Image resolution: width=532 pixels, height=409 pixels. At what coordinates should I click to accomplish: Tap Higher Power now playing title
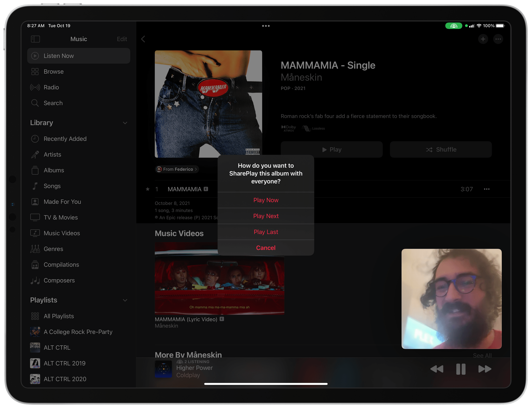tap(195, 368)
